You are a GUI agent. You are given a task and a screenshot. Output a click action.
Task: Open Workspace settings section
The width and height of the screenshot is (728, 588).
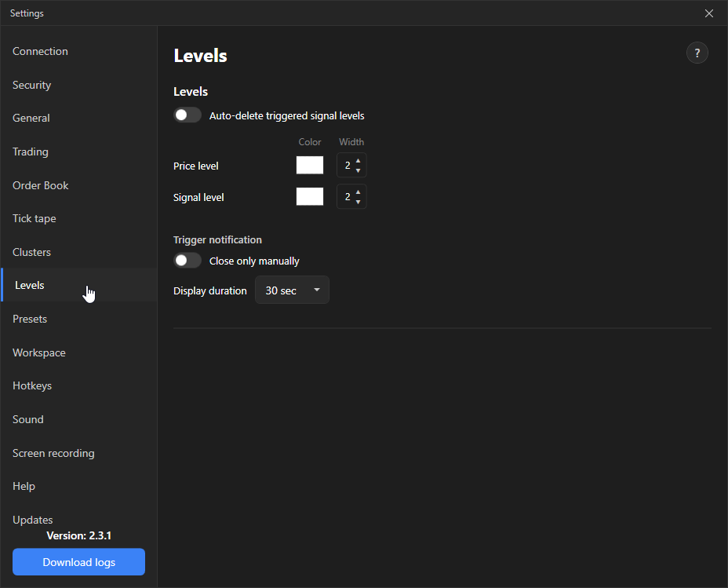tap(79, 352)
